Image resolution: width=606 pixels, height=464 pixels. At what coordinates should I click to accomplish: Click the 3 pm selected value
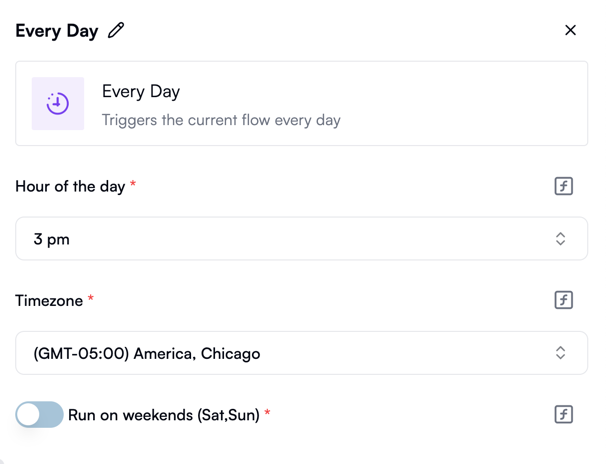(51, 239)
